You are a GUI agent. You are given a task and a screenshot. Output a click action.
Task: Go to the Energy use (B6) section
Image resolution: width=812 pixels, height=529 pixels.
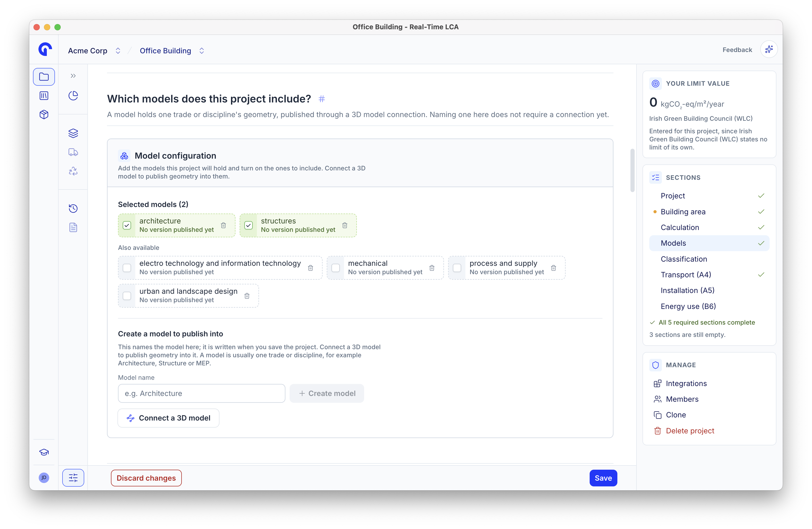coord(709,306)
